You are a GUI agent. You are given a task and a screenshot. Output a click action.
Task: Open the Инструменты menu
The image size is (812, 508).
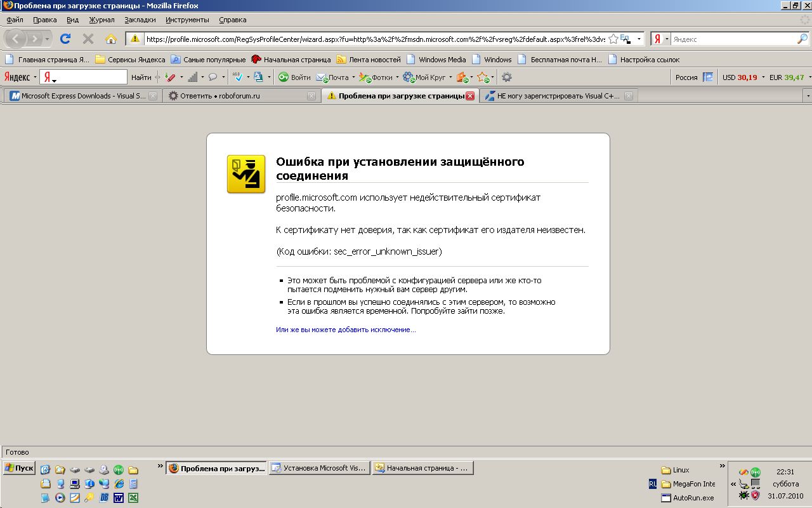[187, 20]
